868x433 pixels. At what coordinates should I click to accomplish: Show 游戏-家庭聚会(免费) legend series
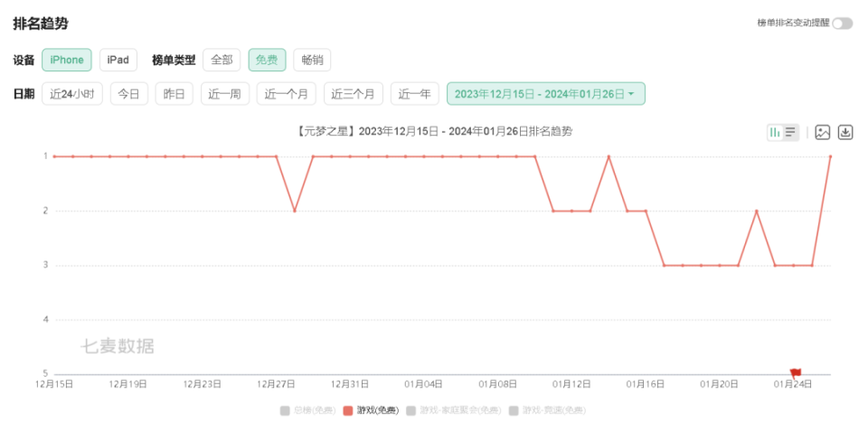[454, 410]
